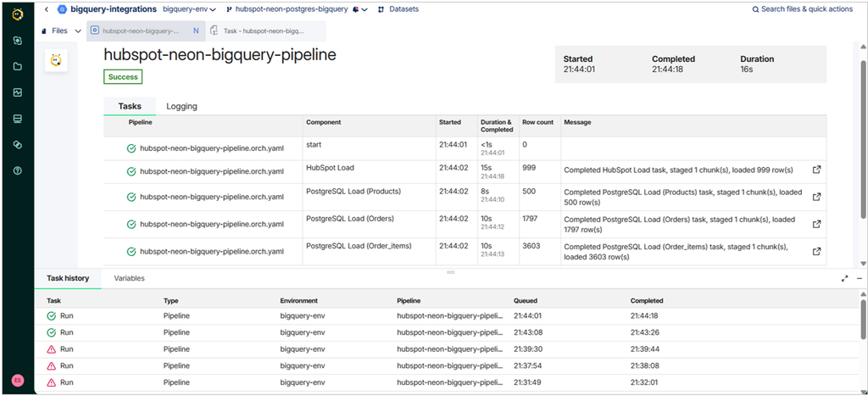Click the bigquery-integrations project name
Image resolution: width=868 pixels, height=396 pixels.
coord(115,9)
